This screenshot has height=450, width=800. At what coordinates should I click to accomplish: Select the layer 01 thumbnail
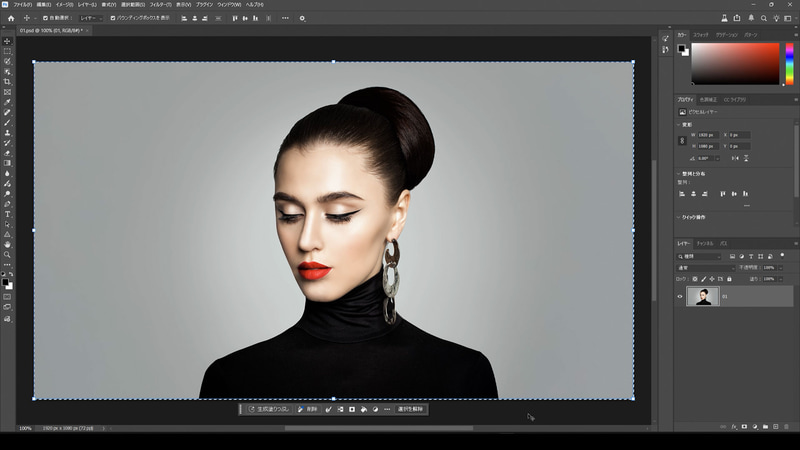click(703, 296)
